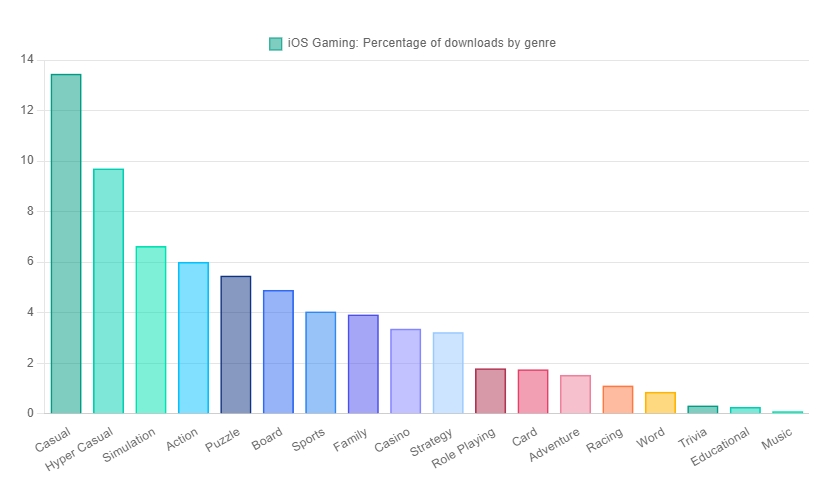This screenshot has height=484, width=824.
Task: Toggle the iOS Gaming dataset legend label
Action: (x=421, y=43)
